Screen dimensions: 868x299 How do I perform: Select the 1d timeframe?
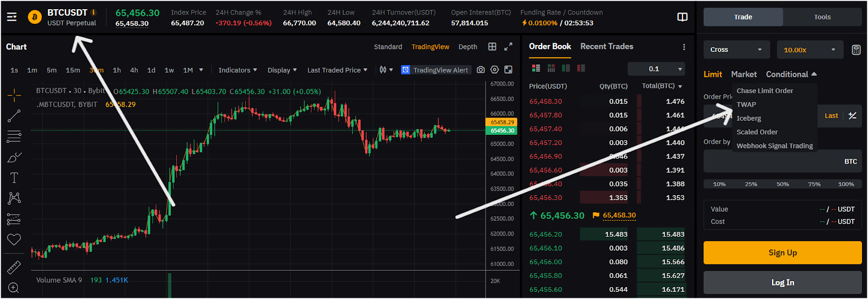tap(151, 70)
